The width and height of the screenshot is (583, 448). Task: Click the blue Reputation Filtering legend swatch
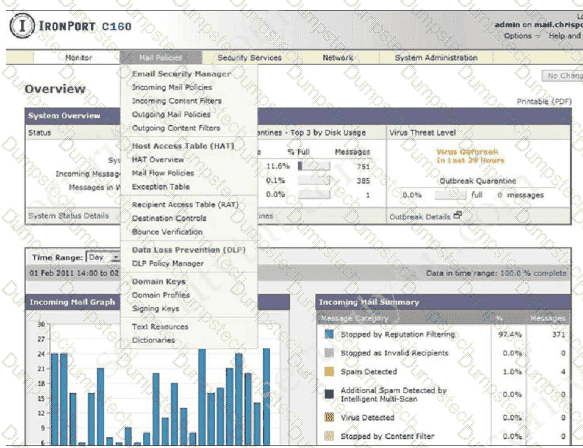pyautogui.click(x=329, y=334)
